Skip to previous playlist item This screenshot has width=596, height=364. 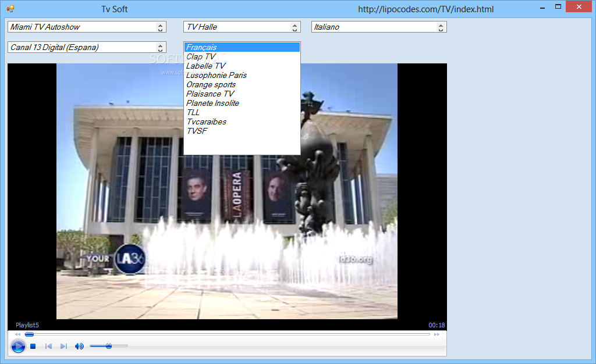pyautogui.click(x=48, y=346)
